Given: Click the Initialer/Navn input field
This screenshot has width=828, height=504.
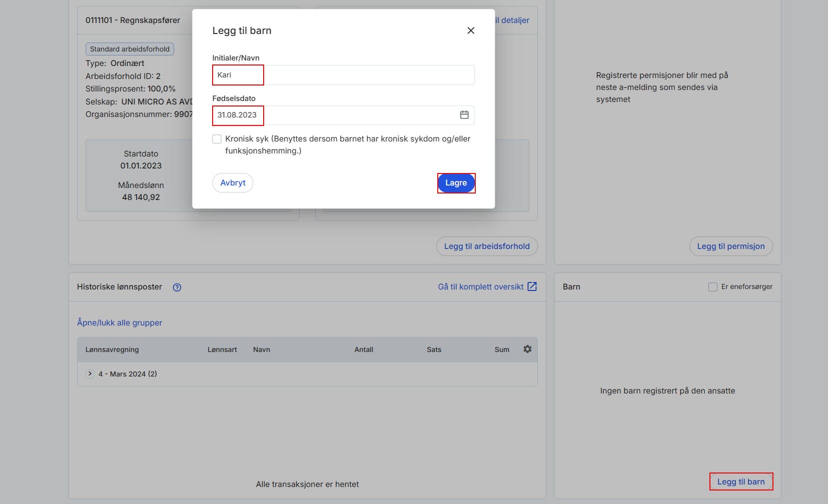Looking at the screenshot, I should pyautogui.click(x=343, y=75).
